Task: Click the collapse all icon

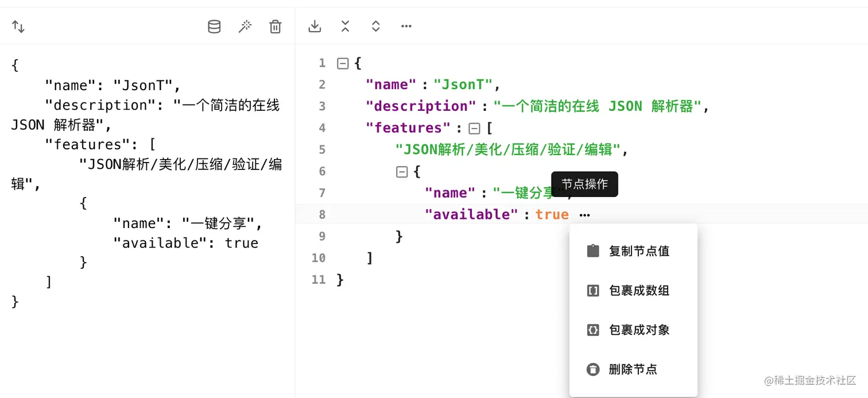Action: coord(345,26)
